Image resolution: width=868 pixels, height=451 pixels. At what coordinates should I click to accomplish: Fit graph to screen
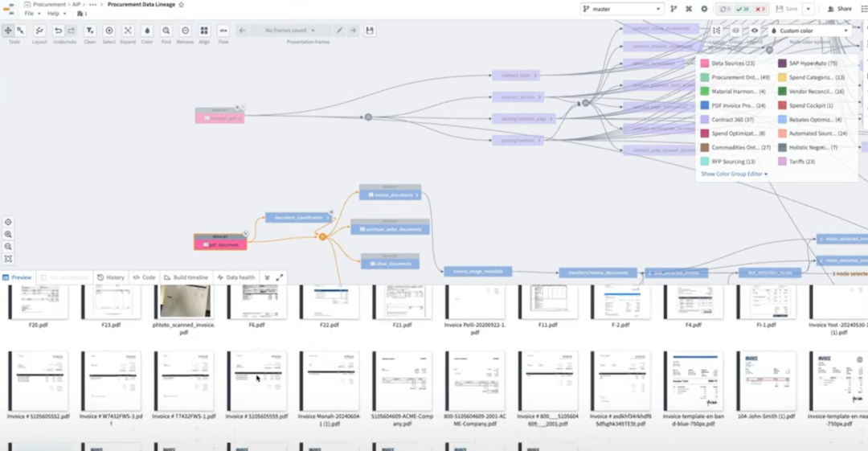coord(8,259)
